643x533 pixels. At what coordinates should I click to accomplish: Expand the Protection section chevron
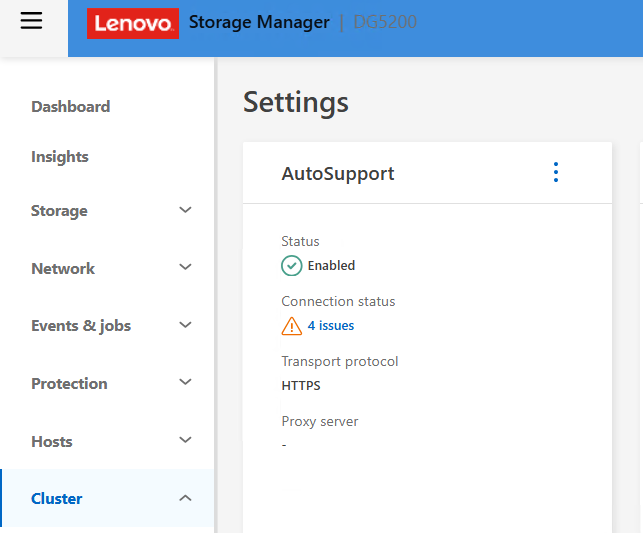(185, 383)
